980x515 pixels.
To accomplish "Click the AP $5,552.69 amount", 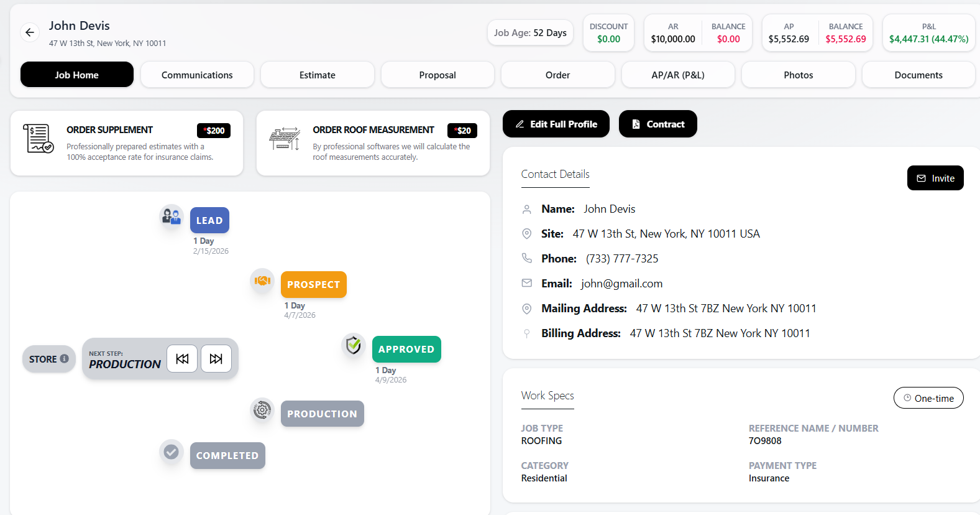I will (789, 39).
